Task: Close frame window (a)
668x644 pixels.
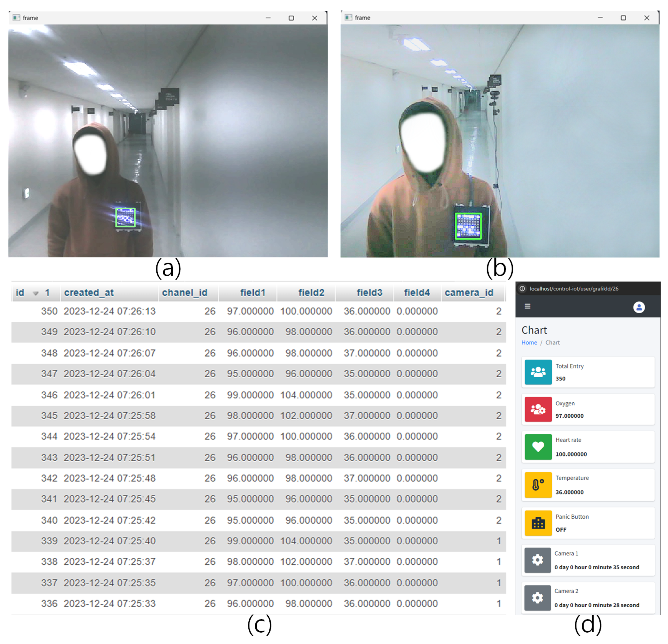Action: (315, 18)
